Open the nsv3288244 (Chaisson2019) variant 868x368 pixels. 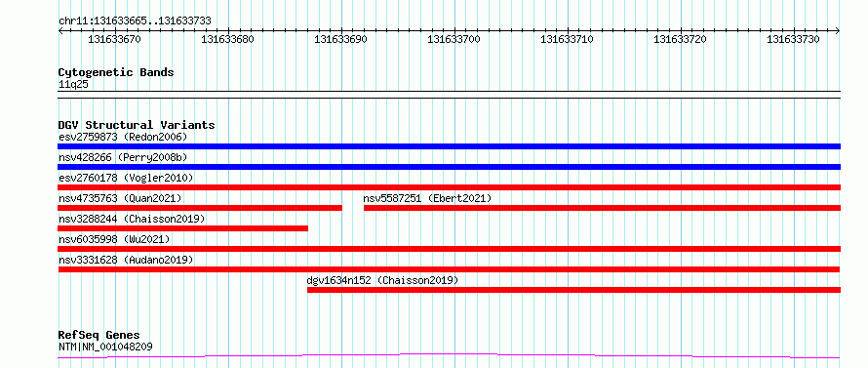[x=132, y=219]
